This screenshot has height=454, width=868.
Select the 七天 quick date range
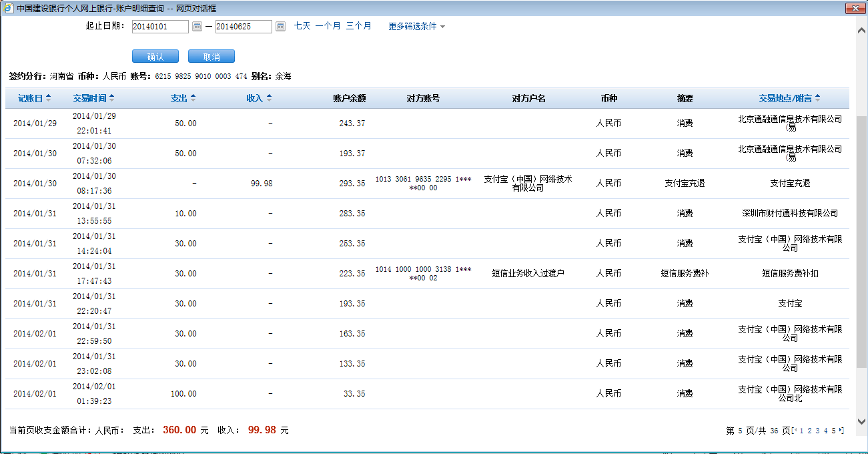click(x=302, y=26)
